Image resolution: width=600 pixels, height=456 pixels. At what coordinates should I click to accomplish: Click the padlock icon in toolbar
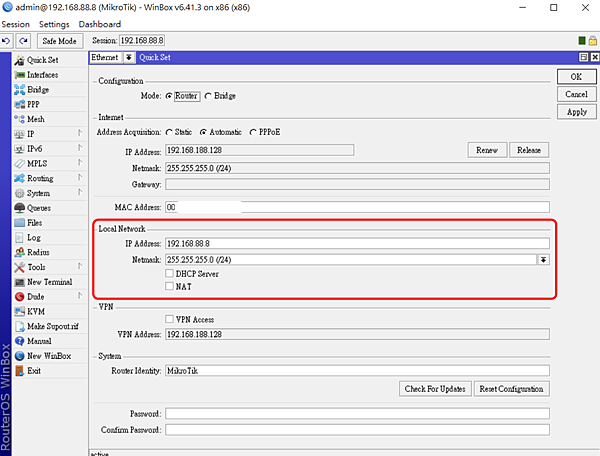click(593, 41)
